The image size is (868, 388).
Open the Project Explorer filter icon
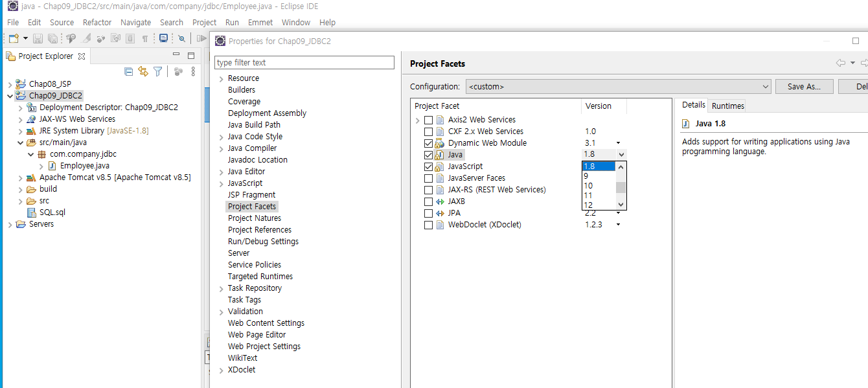click(157, 71)
